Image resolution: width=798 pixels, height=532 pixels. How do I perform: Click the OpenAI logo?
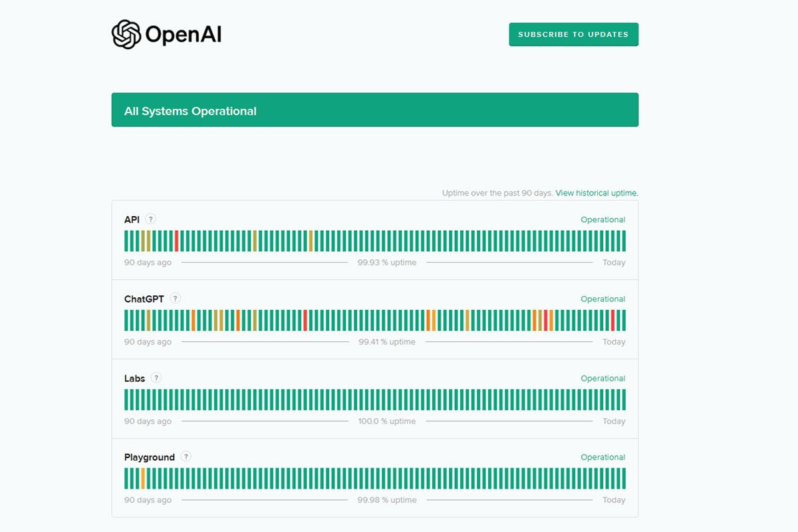pyautogui.click(x=166, y=35)
